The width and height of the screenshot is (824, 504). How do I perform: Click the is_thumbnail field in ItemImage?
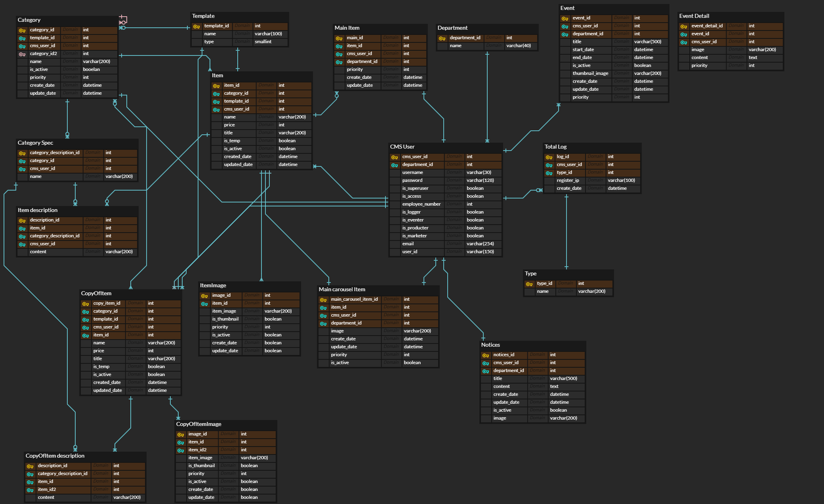pos(225,319)
